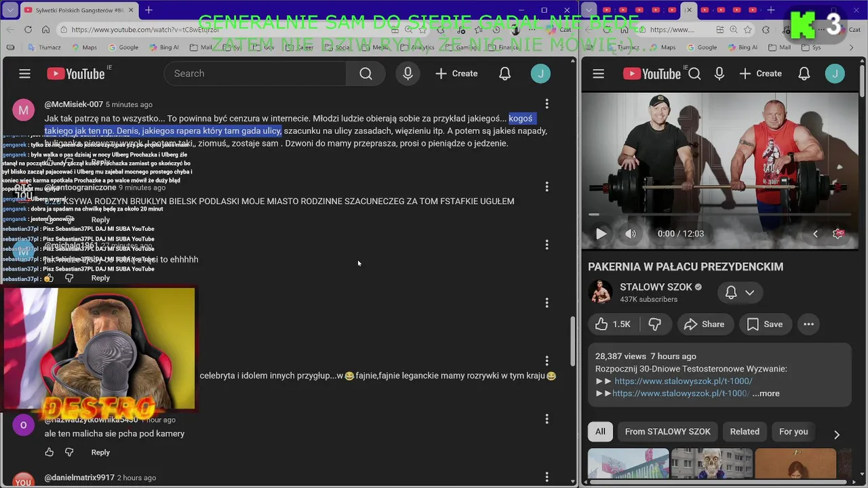Open Maps bookmark in left browser
This screenshot has height=488, width=868.
point(84,47)
